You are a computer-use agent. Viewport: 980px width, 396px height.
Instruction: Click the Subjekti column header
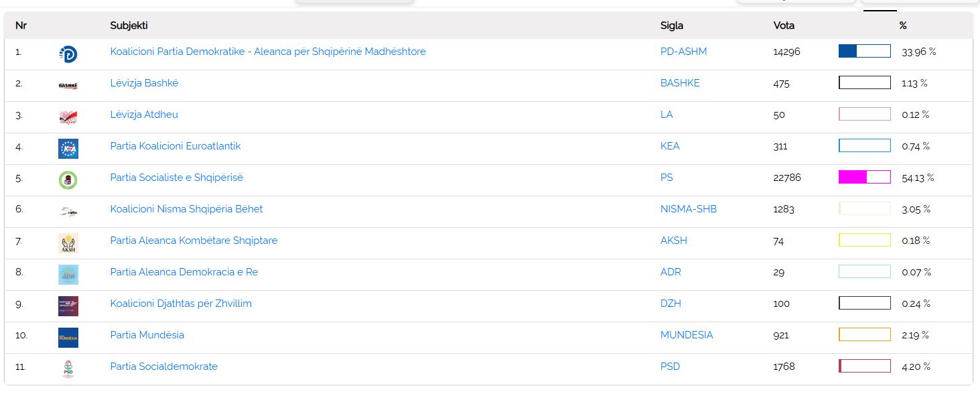pyautogui.click(x=129, y=25)
